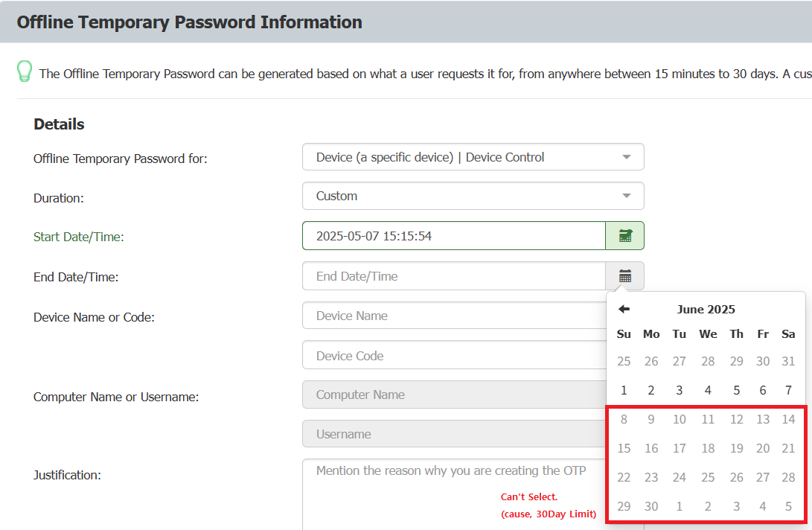Pick June 5 as end date
Viewport: 812px width, 530px height.
pos(736,390)
